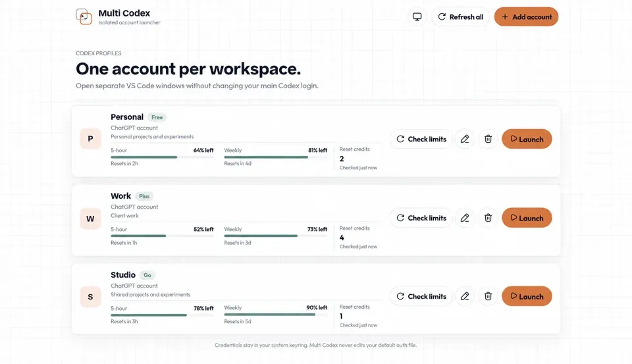Refresh all account limits

coord(460,17)
